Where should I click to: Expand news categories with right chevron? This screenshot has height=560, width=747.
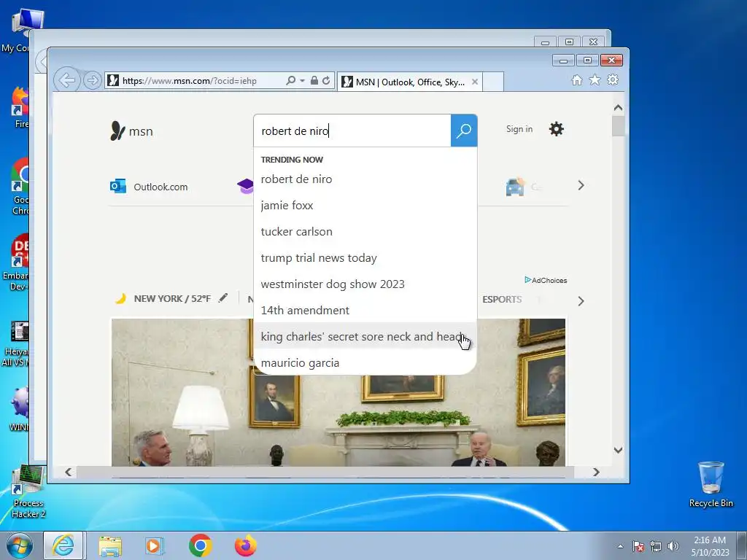(581, 301)
